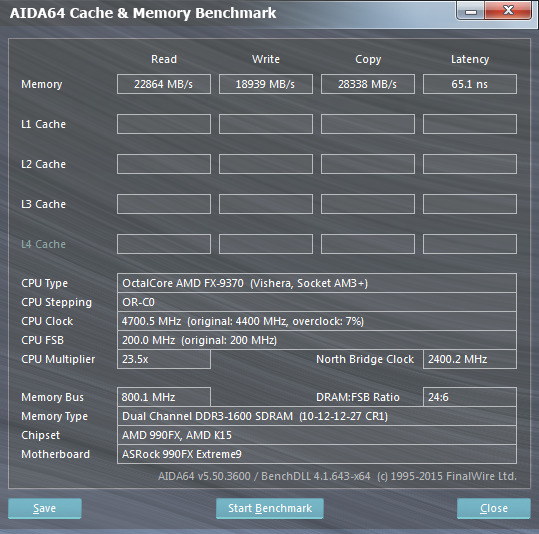The height and width of the screenshot is (534, 539).
Task: Select CPU Clock value 4700.5 MHz
Action: pos(317,321)
